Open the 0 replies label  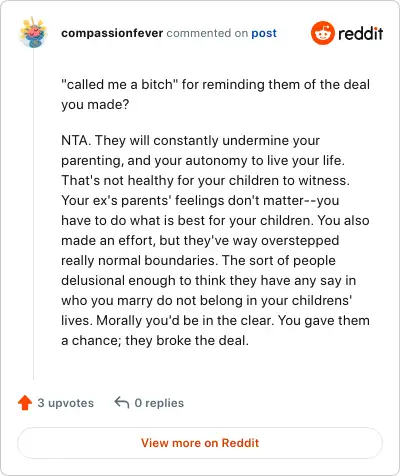pos(159,403)
